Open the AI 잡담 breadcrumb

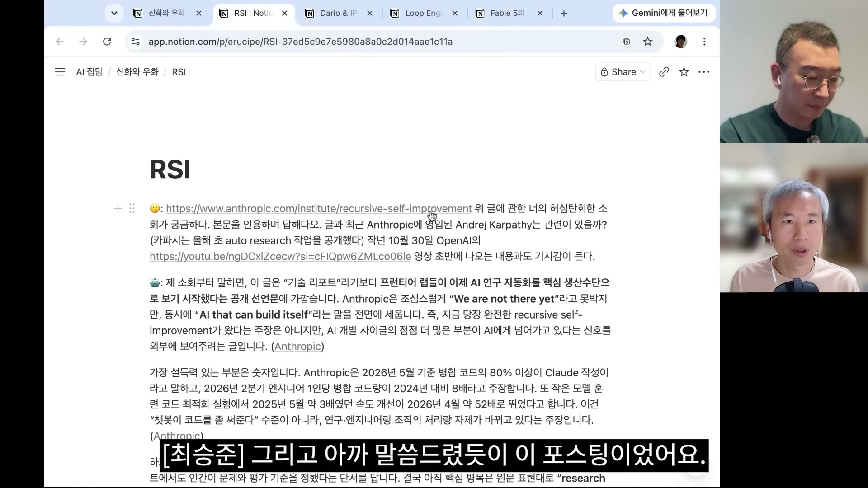point(90,72)
